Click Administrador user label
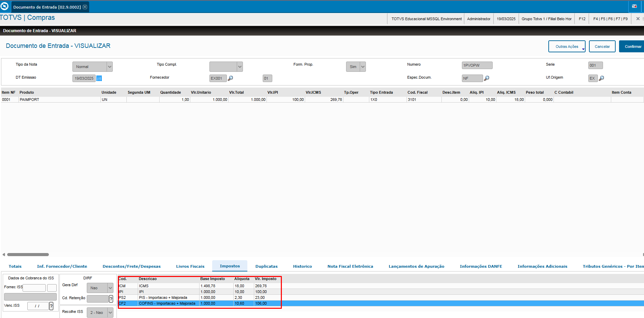The height and width of the screenshot is (318, 644). [x=479, y=19]
